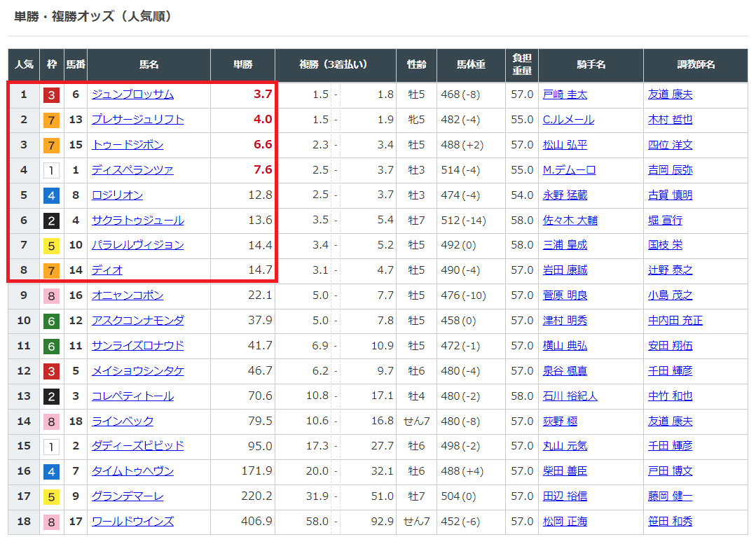
Task: Open the ワールドウインズ horse link
Action: click(x=132, y=522)
